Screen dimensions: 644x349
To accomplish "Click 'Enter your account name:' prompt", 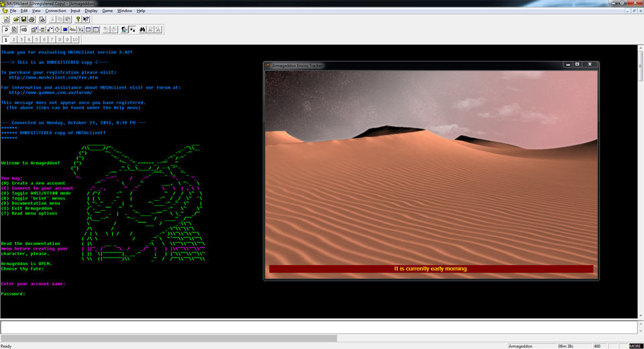I will 33,284.
